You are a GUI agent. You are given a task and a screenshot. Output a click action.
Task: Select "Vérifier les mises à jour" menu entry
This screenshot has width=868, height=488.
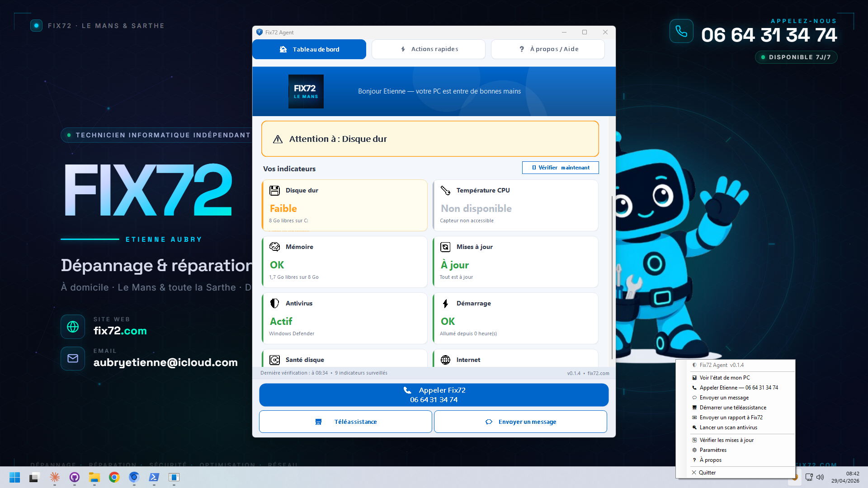[x=736, y=440]
